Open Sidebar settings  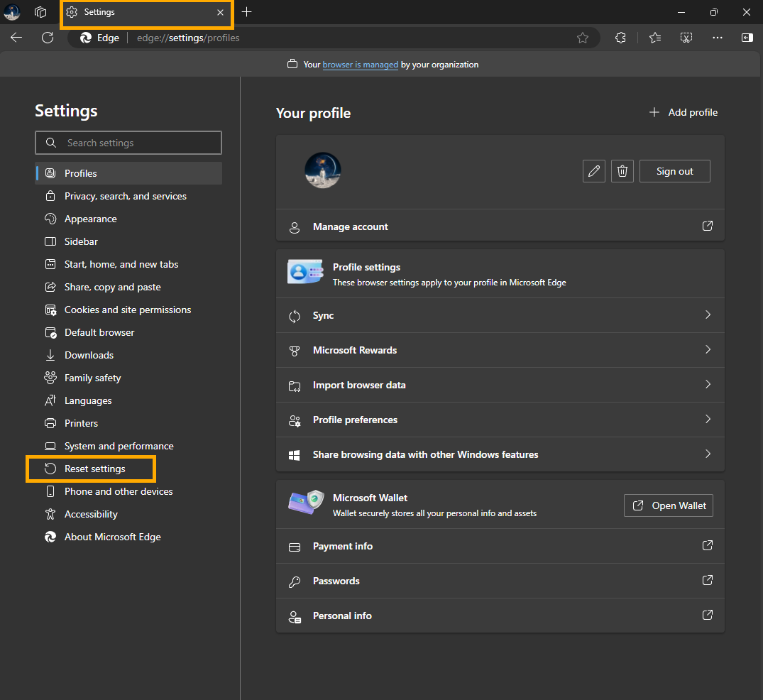pos(129,241)
